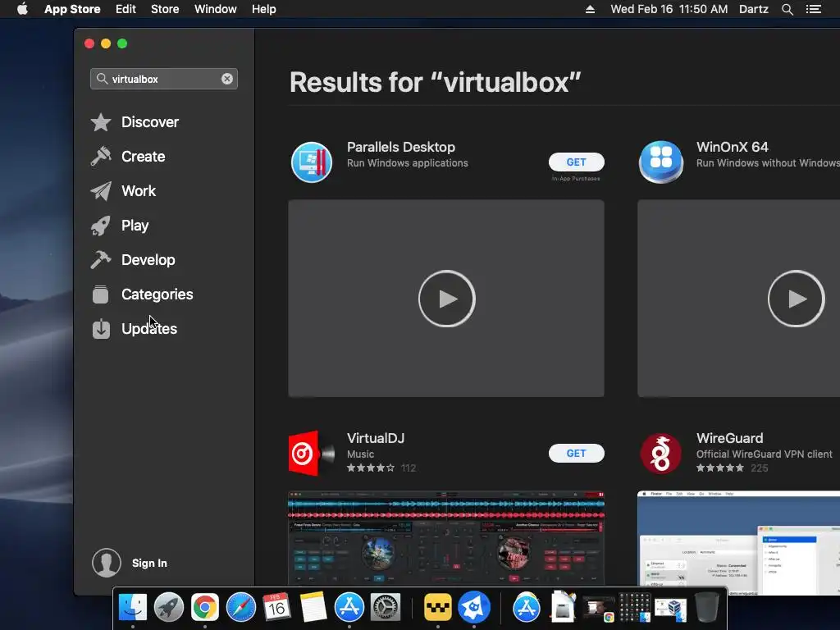840x630 pixels.
Task: Open Safari from the Dock
Action: coord(241,608)
